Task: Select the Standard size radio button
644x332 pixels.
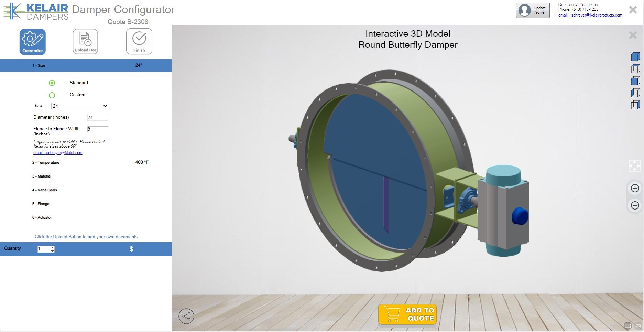Action: pos(52,83)
